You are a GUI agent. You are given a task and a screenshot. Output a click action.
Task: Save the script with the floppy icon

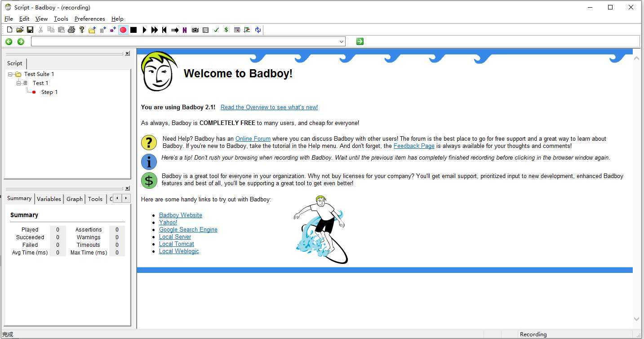click(x=30, y=30)
